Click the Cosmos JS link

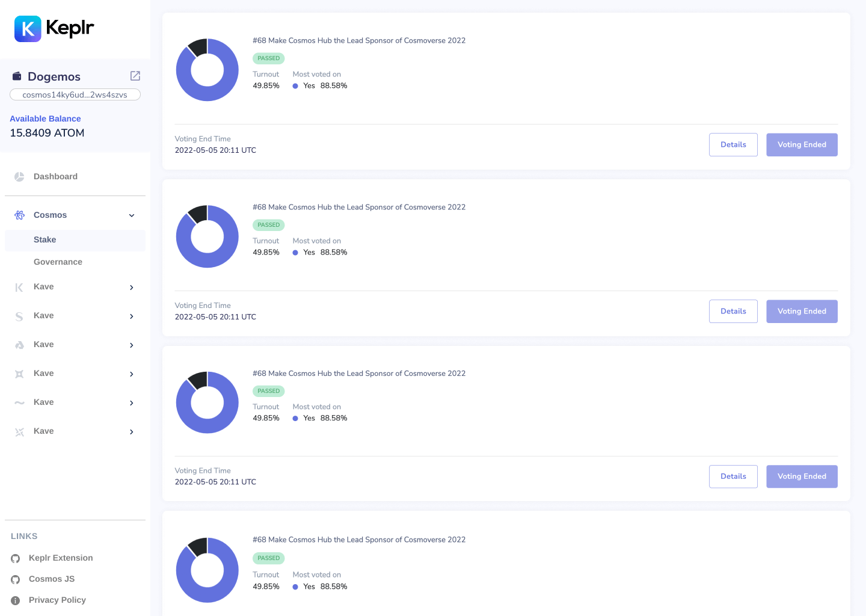[x=52, y=579]
